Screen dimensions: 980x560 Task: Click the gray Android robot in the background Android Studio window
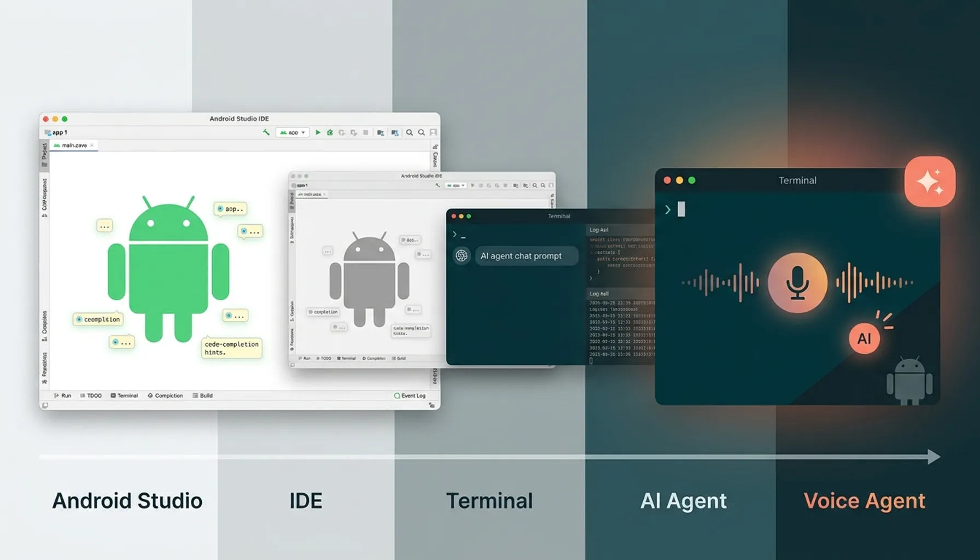pos(369,279)
